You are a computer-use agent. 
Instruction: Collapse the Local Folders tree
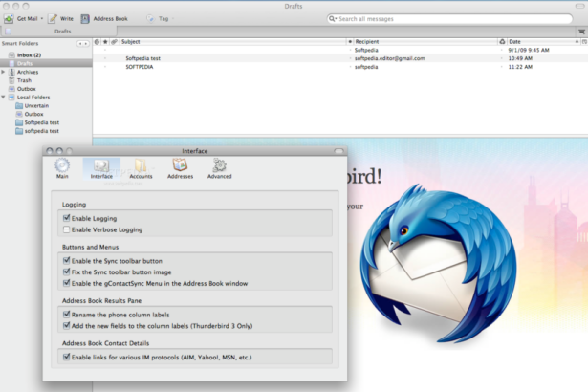click(4, 97)
